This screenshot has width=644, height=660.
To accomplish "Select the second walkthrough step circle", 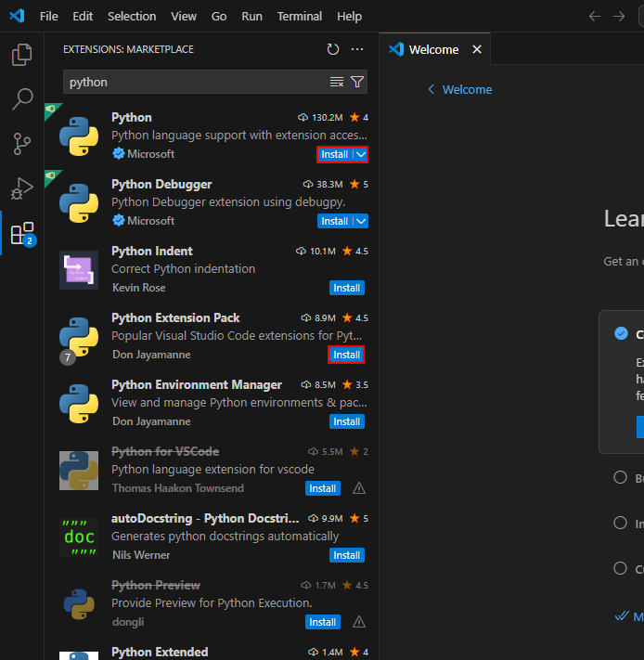I will 620,477.
